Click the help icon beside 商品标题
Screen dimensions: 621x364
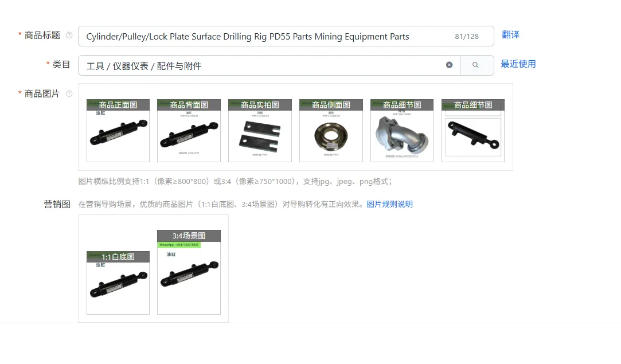[69, 35]
